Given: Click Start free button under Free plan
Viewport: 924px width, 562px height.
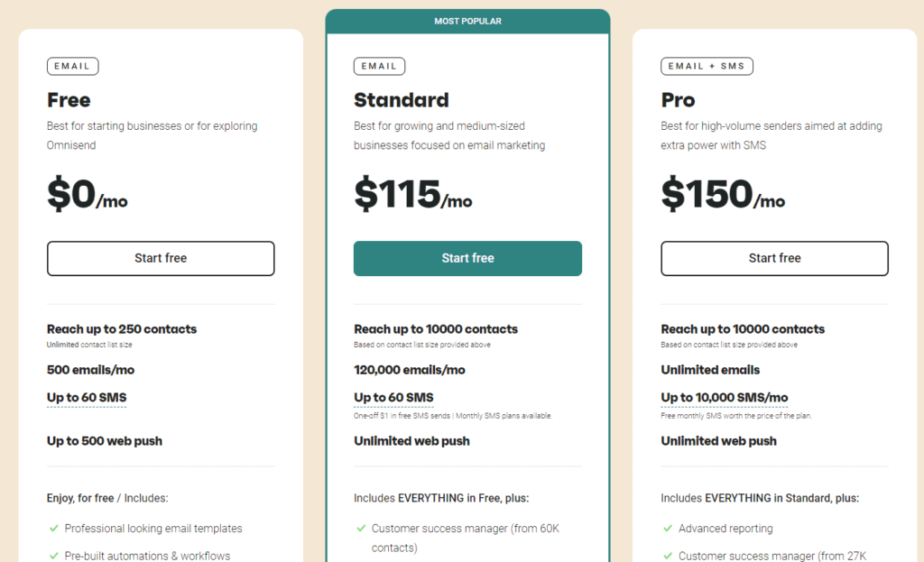Looking at the screenshot, I should point(161,258).
